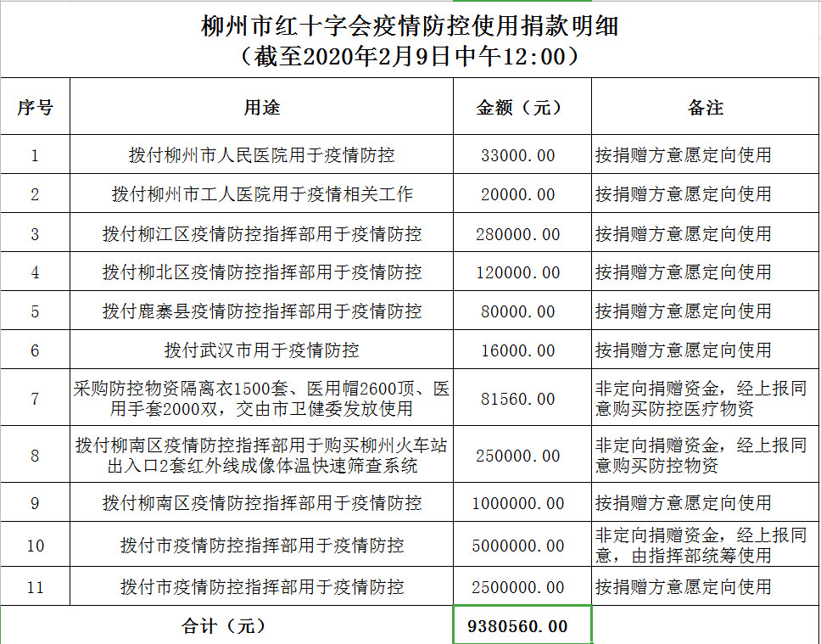Viewport: 821px width, 644px height.
Task: Select the remark '由指挥部统筹使用' cell
Action: pos(706,545)
